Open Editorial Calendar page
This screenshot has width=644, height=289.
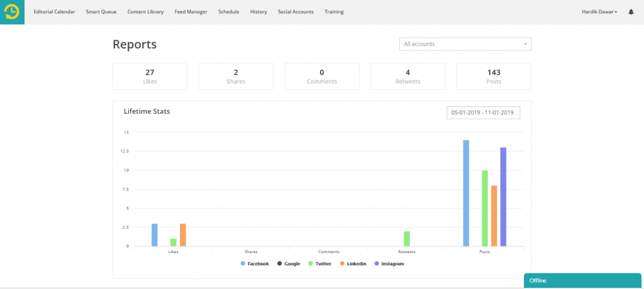[x=54, y=12]
